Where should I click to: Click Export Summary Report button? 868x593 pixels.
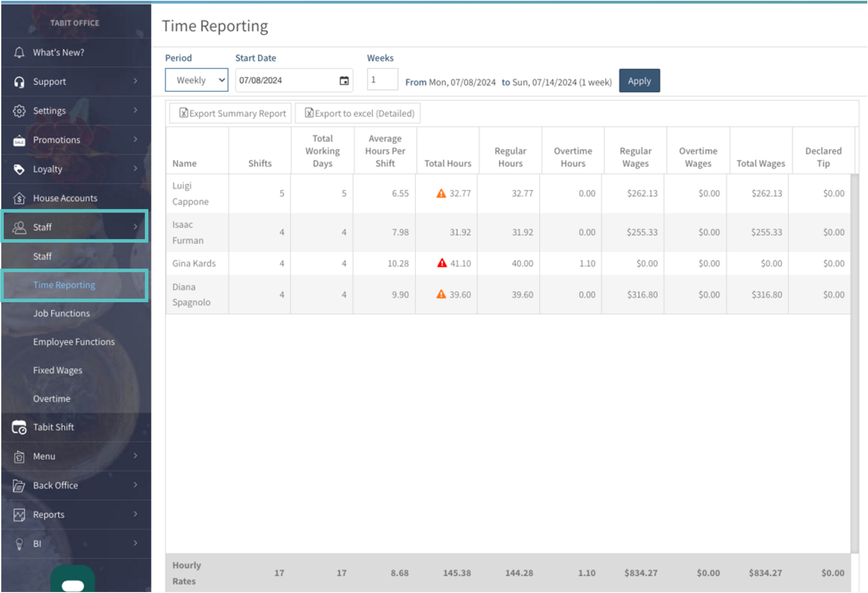232,113
